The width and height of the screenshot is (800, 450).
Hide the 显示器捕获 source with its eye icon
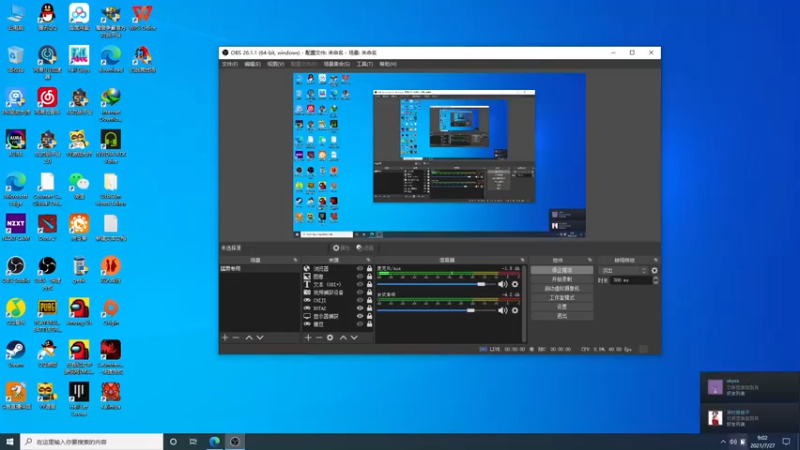360,316
